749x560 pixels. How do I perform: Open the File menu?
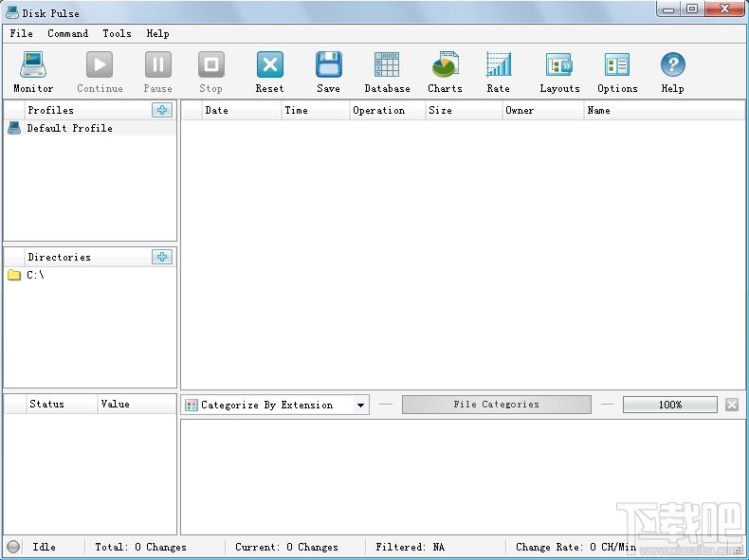point(22,33)
